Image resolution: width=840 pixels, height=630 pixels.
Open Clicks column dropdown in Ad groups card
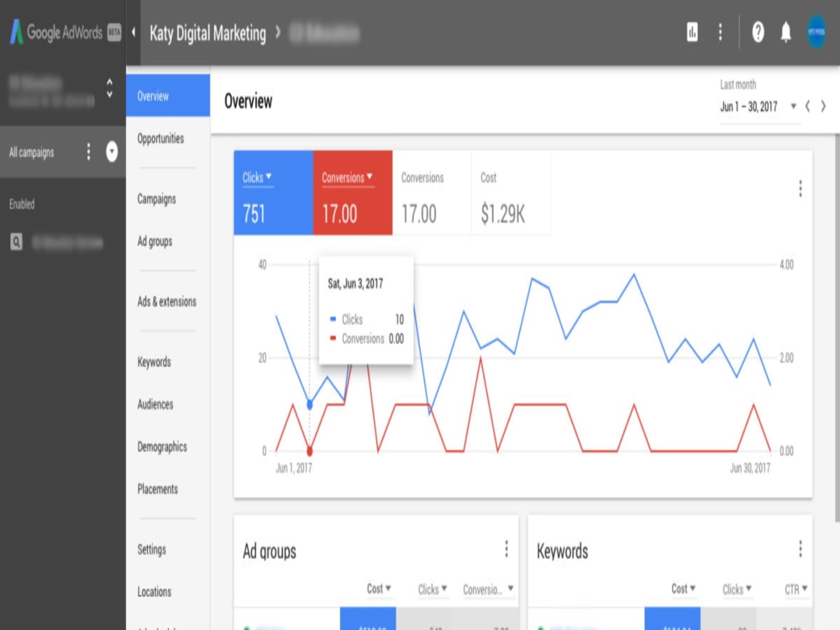click(x=433, y=590)
